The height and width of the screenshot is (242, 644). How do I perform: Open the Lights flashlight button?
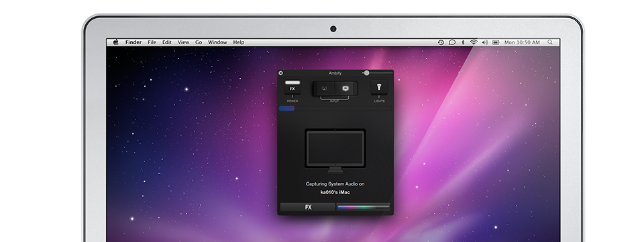pos(378,87)
